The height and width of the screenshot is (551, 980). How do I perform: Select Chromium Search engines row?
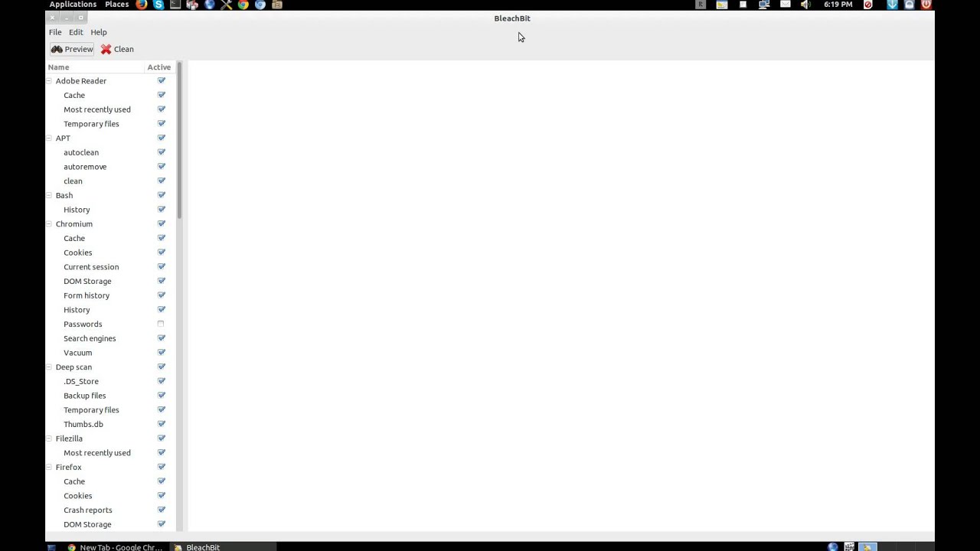pos(110,338)
